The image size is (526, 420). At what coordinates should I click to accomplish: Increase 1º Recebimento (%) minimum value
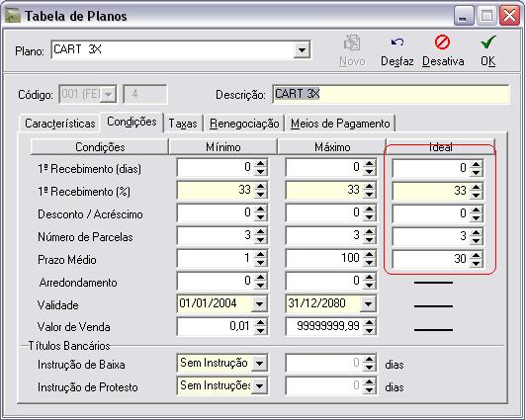[x=260, y=187]
